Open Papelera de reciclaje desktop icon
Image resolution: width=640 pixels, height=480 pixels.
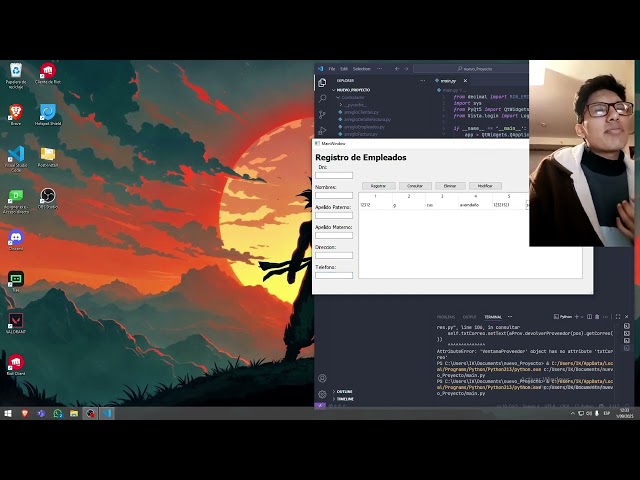point(16,76)
